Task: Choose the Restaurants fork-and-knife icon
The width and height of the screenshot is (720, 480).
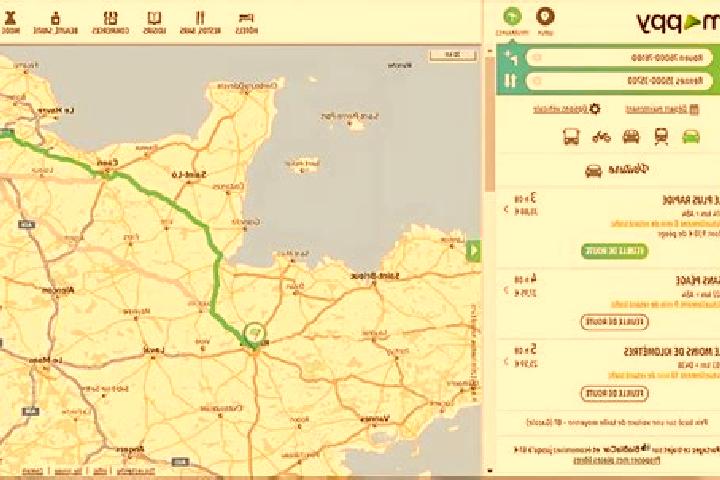Action: (200, 23)
